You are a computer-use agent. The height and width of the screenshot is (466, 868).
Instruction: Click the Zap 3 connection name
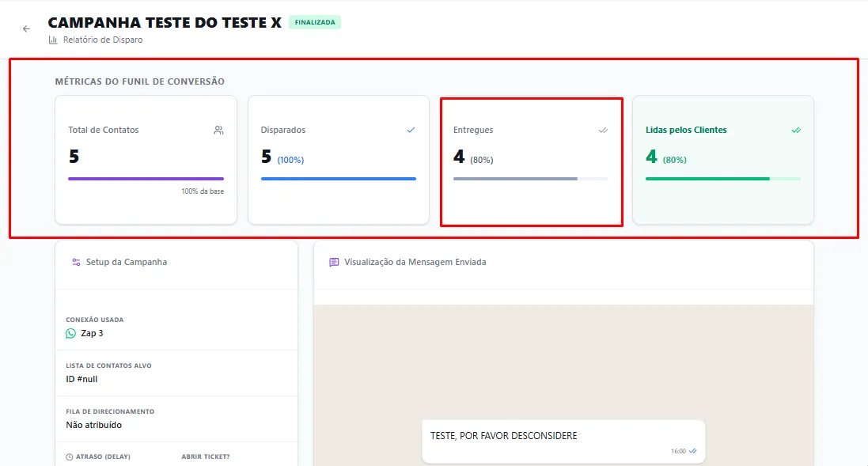click(x=92, y=333)
